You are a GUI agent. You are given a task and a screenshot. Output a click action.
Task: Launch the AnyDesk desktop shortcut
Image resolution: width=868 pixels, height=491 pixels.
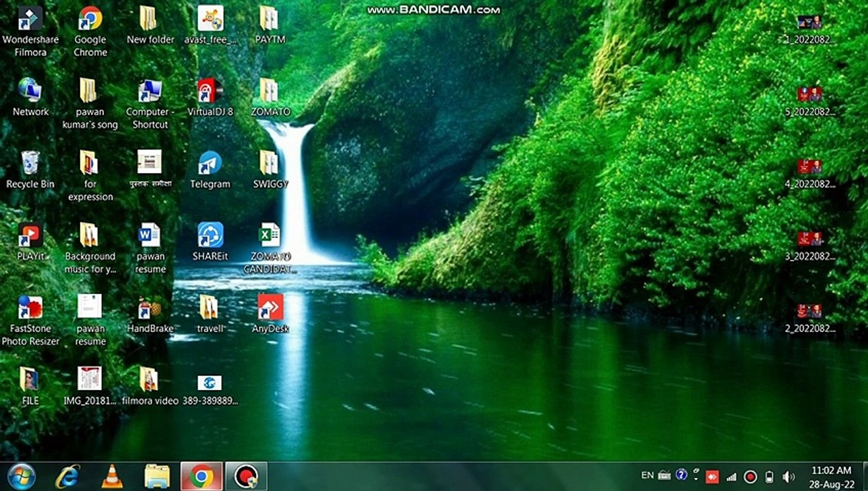tap(270, 314)
